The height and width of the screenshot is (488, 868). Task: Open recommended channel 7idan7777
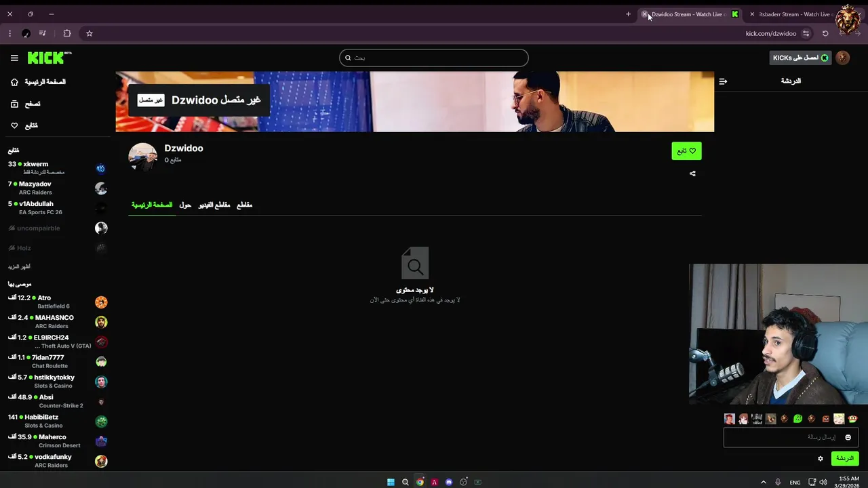point(57,361)
